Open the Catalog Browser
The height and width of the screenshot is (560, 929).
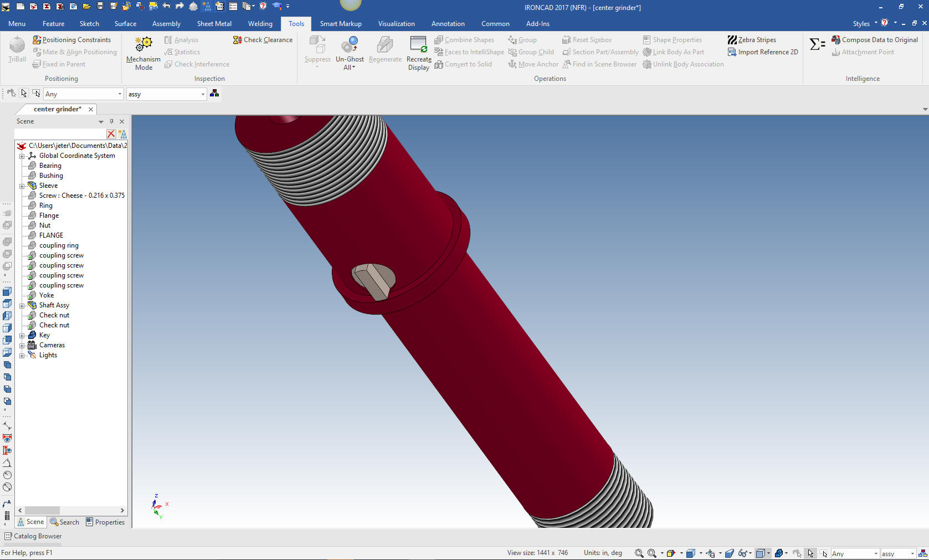(33, 536)
